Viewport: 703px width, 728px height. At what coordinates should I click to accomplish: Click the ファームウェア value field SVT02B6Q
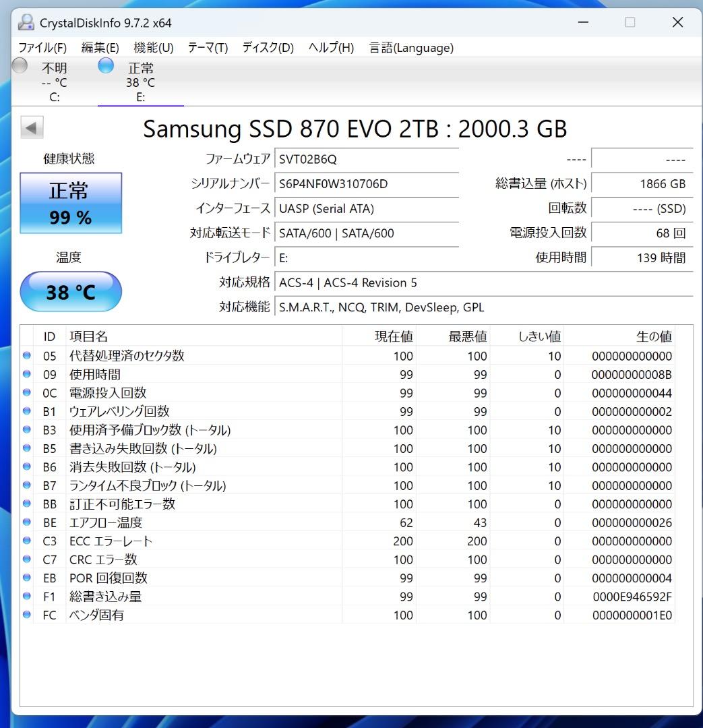click(x=367, y=160)
